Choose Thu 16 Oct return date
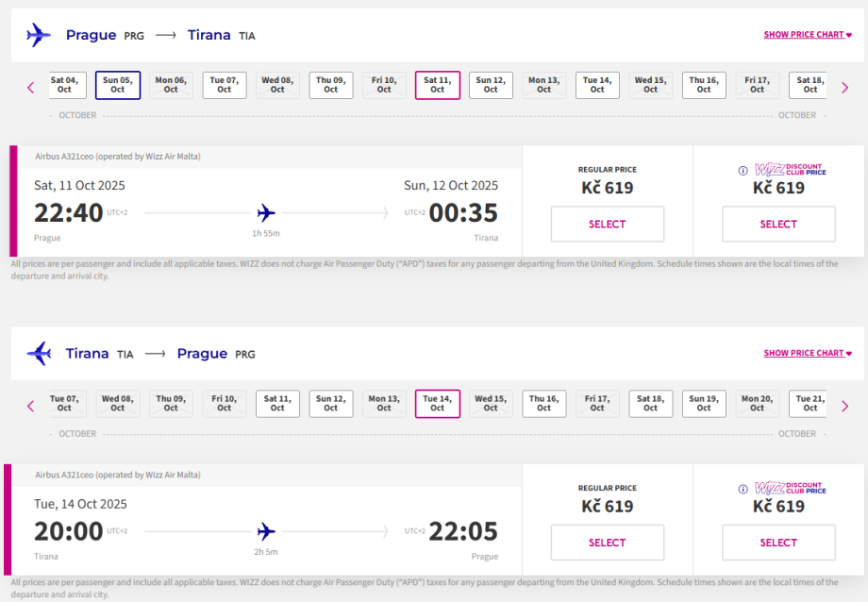Viewport: 868px width, 602px height. pos(544,403)
